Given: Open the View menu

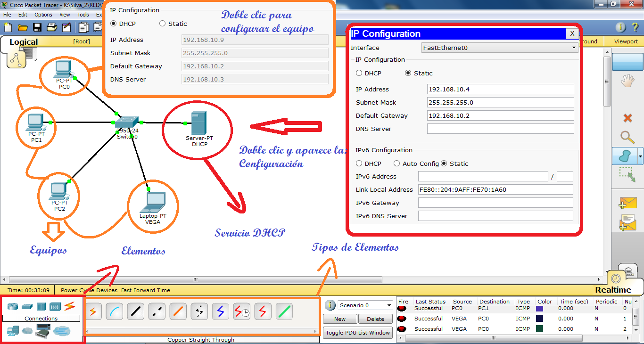Looking at the screenshot, I should 65,15.
